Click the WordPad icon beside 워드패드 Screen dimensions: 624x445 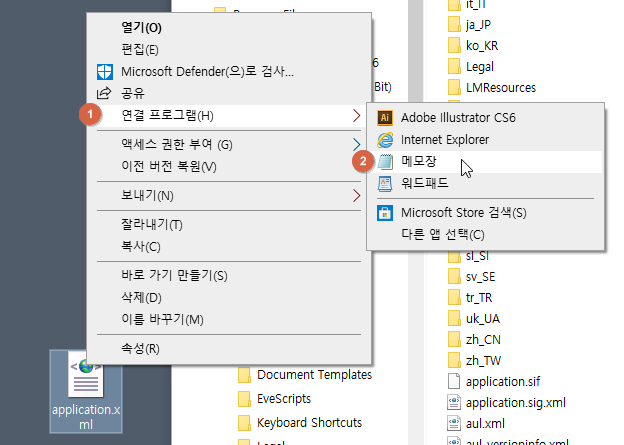coord(385,183)
